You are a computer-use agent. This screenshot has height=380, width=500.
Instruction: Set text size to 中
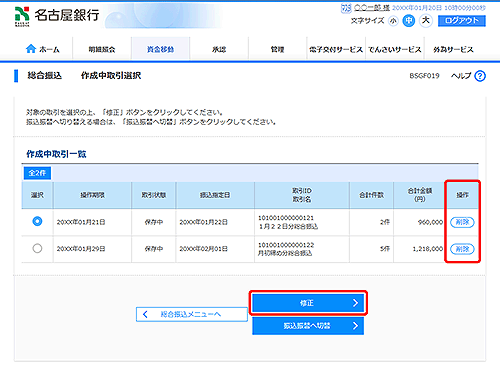(409, 21)
